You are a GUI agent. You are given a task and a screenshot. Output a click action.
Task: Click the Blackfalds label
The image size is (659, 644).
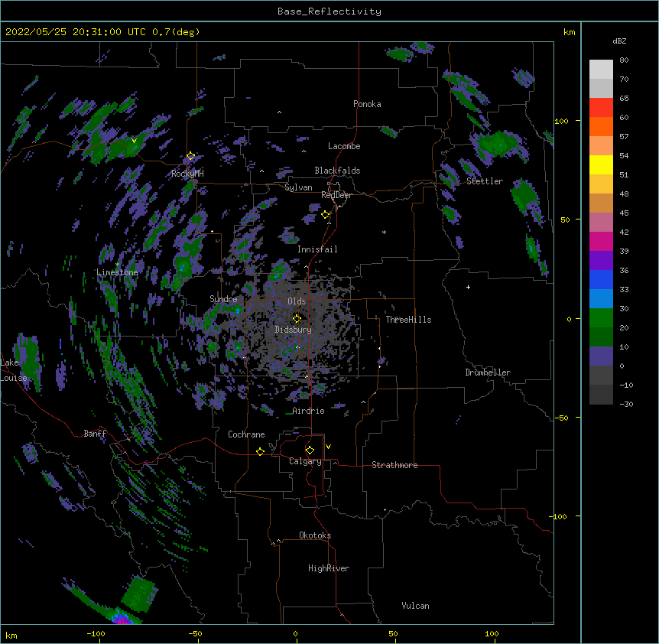tap(337, 171)
